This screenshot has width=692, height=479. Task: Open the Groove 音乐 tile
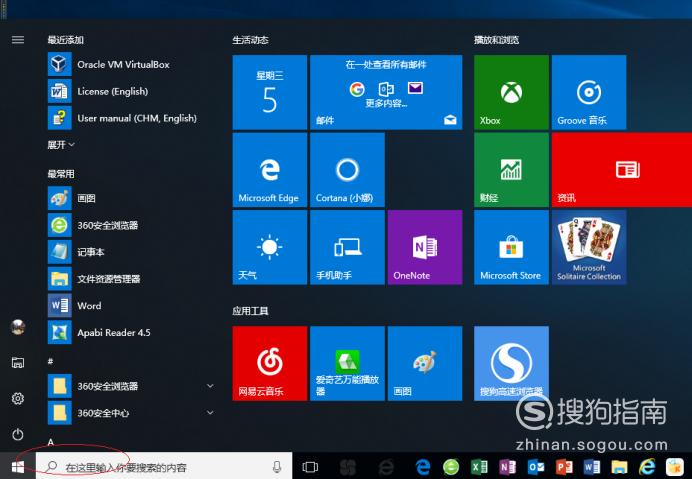coord(589,92)
